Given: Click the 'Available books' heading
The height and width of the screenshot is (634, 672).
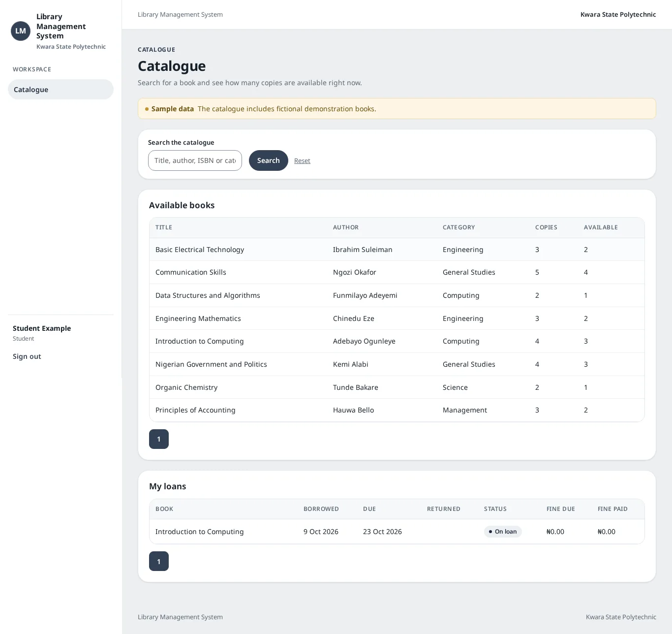Looking at the screenshot, I should (182, 205).
